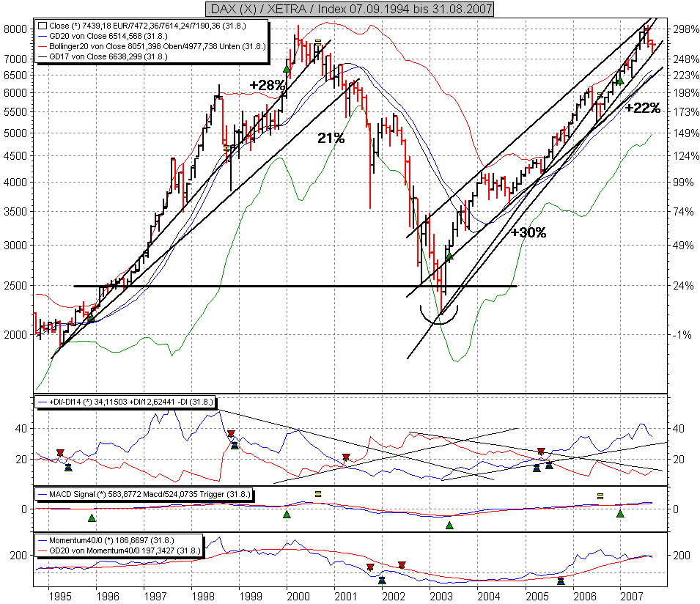This screenshot has width=700, height=604.
Task: Click the red triangle in Momentum panel in late 2001
Action: pyautogui.click(x=370, y=567)
